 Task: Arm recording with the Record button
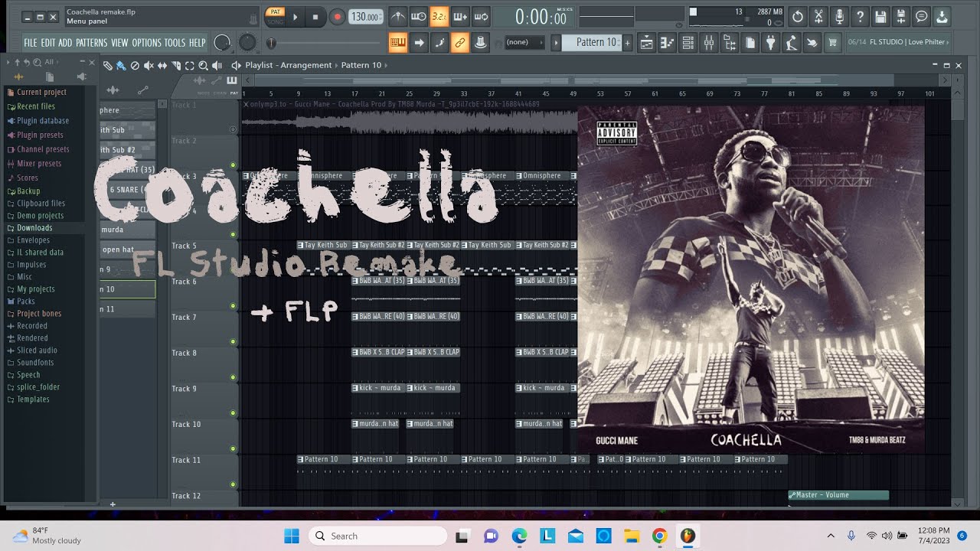(337, 16)
